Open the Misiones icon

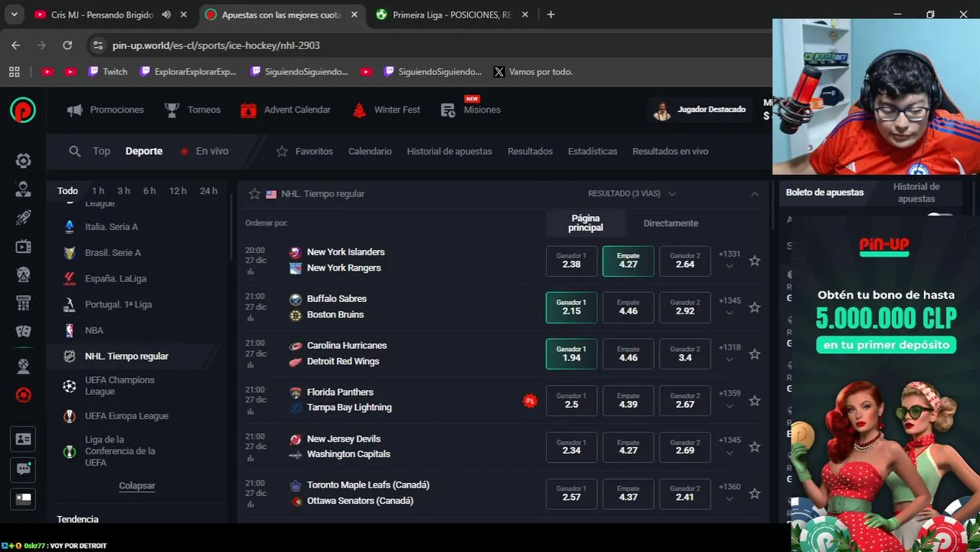click(449, 110)
